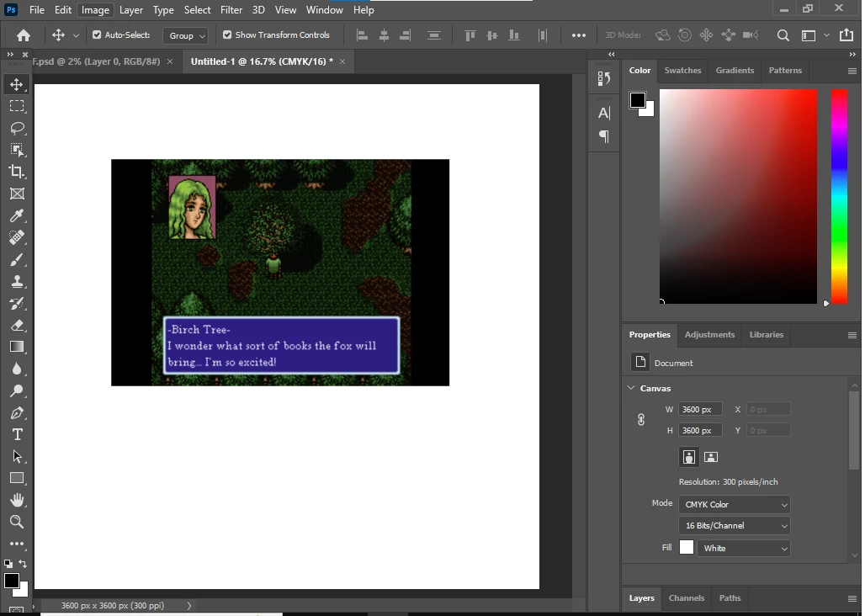
Task: Align top edges in options bar
Action: coord(470,35)
